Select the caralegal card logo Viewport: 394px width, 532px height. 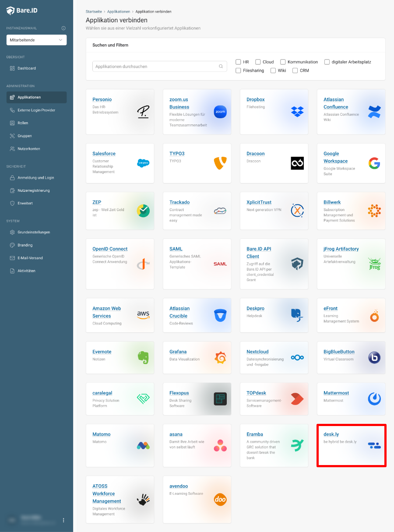[x=143, y=399]
